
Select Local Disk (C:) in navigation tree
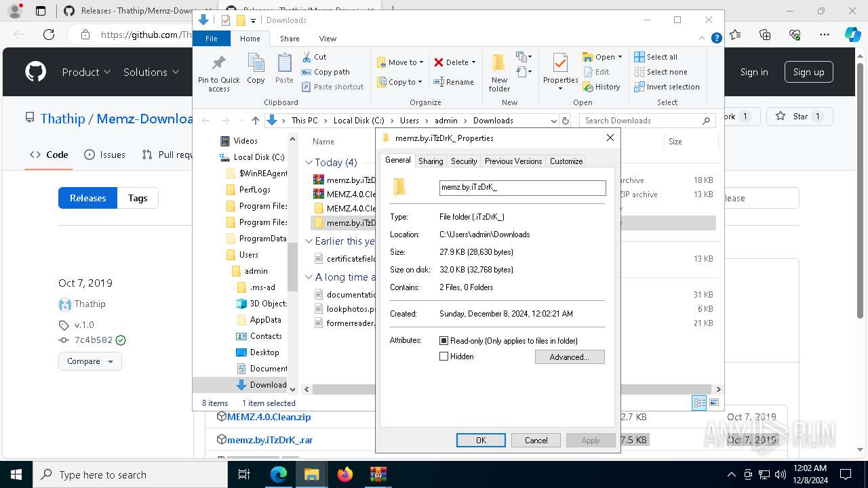pyautogui.click(x=259, y=157)
